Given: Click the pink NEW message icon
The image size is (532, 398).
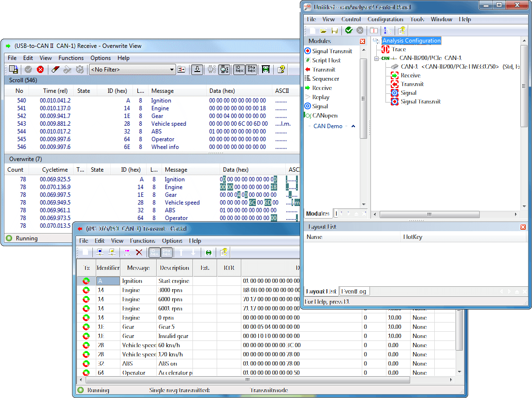Looking at the screenshot, I should click(127, 252).
